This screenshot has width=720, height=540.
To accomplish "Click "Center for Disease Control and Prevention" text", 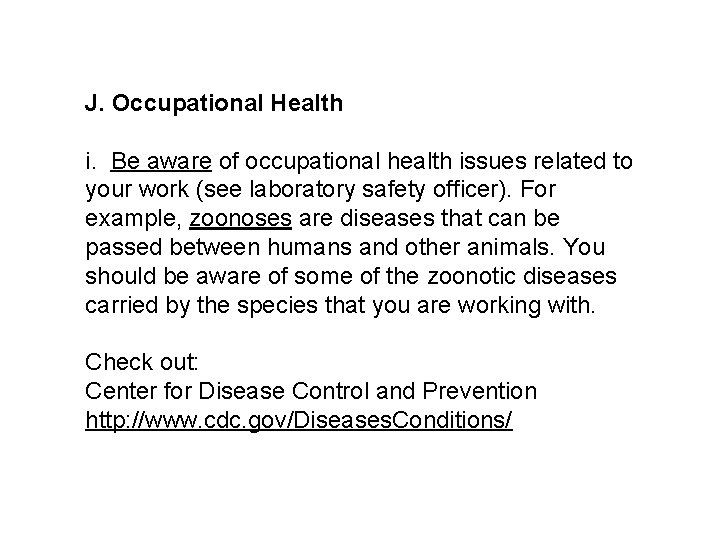I will [311, 391].
